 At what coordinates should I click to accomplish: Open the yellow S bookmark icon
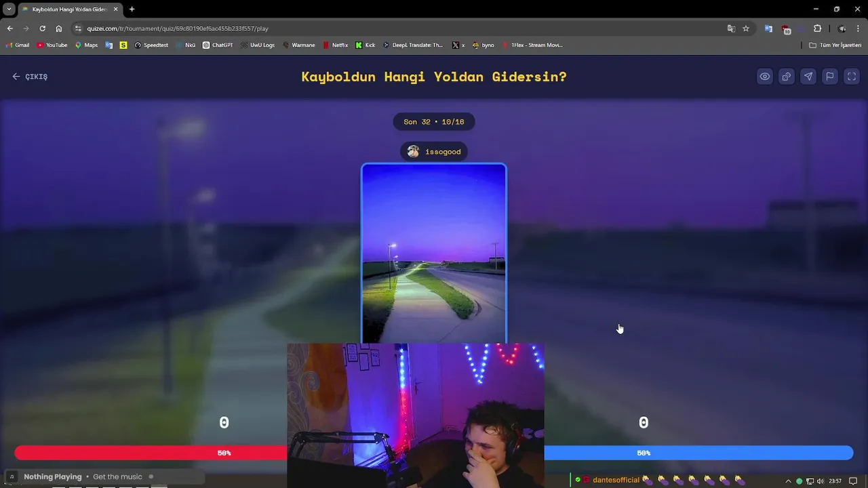click(123, 45)
